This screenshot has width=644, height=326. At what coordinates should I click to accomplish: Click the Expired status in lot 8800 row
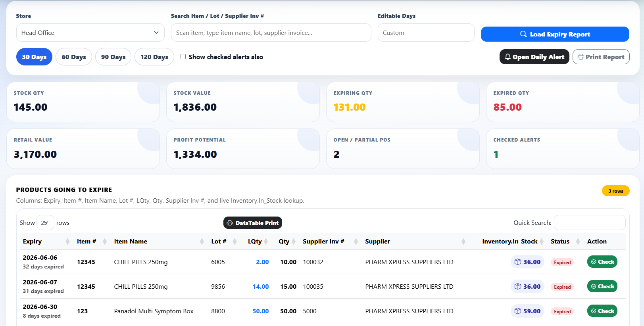(x=562, y=312)
